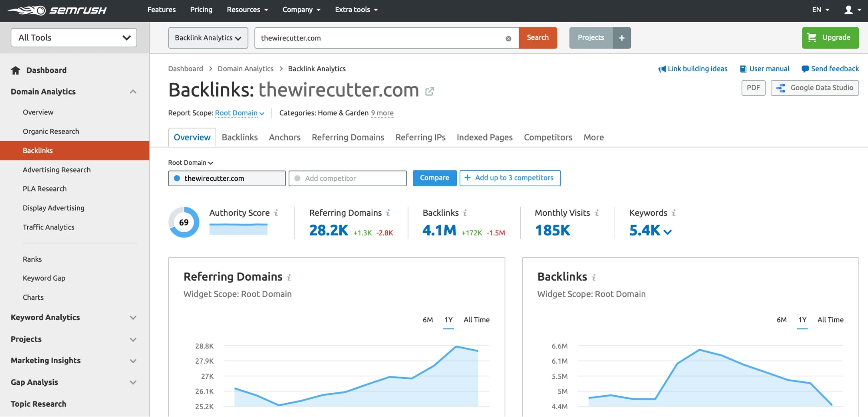Select 1Y range in Backlinks widget
Screen dimensions: 868x417
[802, 320]
